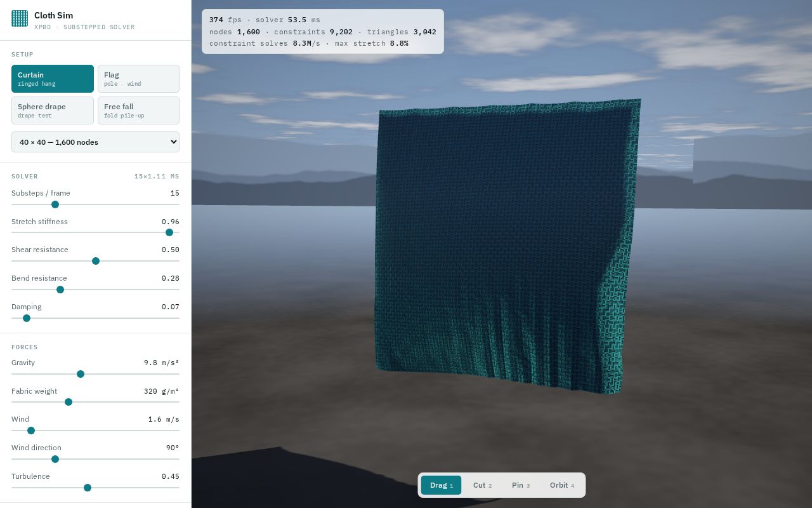Activate the Drag tool
Screen dimensions: 812x508
click(441, 485)
